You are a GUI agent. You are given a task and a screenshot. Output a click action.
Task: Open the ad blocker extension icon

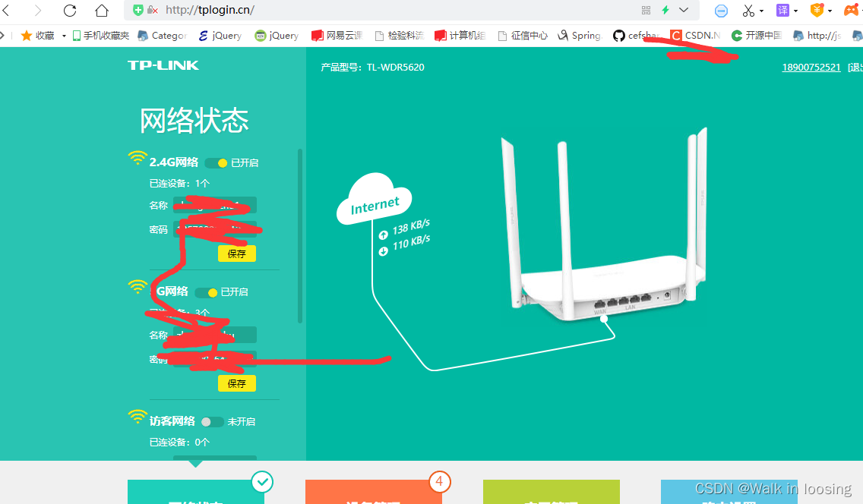(x=720, y=11)
